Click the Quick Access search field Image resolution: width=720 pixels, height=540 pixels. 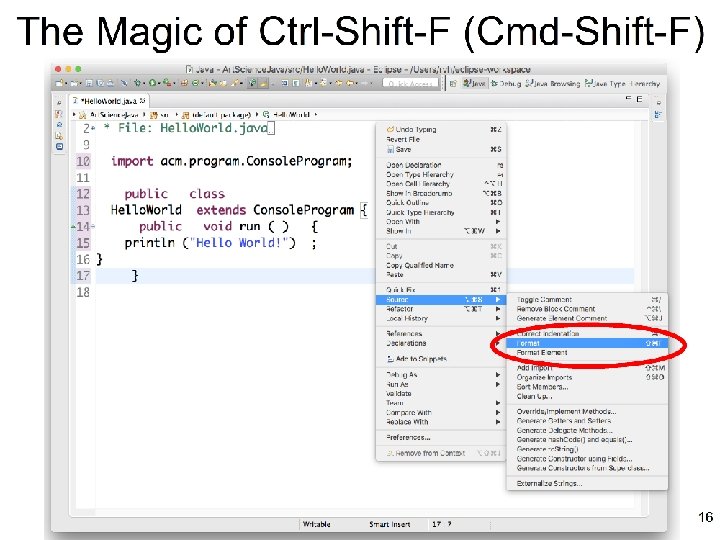coord(411,84)
